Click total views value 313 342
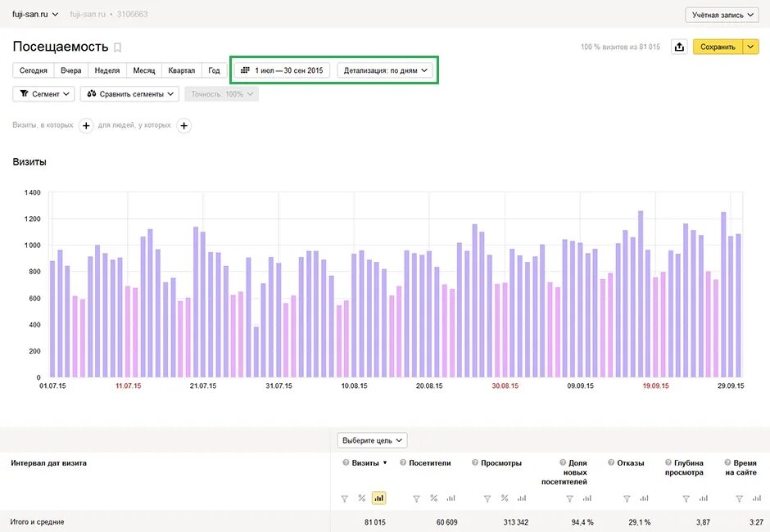770x532 pixels. point(515,522)
